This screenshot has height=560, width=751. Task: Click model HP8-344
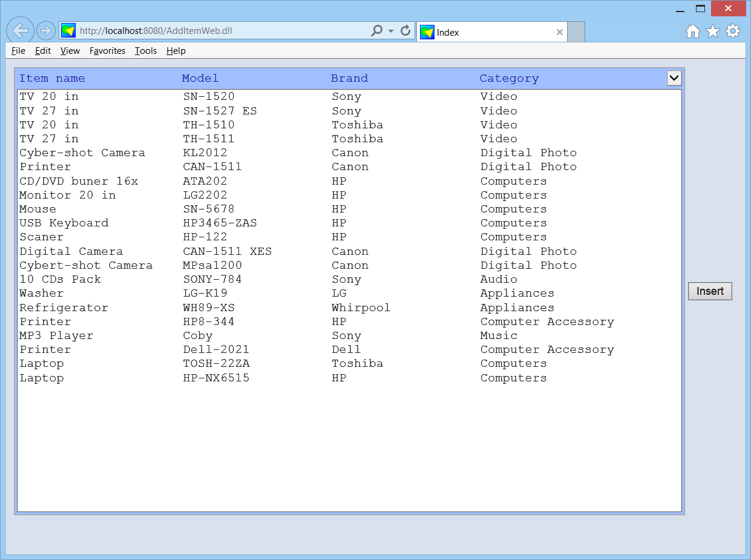(209, 321)
